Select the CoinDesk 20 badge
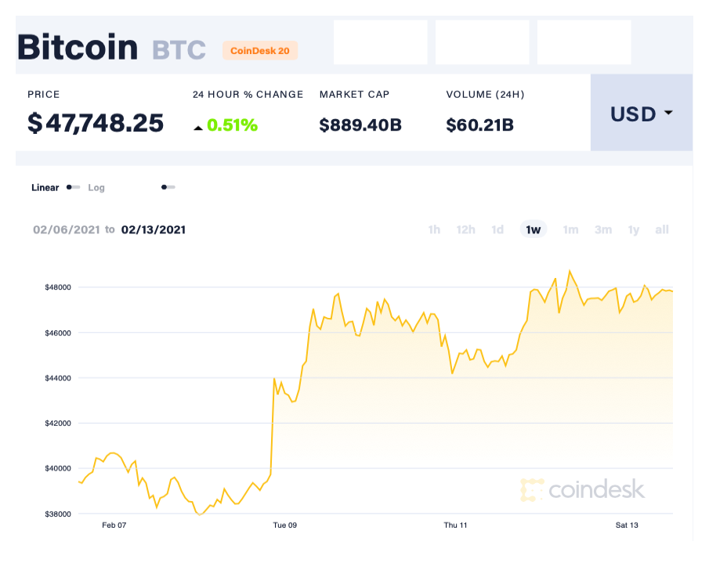This screenshot has height=588, width=709. [259, 50]
